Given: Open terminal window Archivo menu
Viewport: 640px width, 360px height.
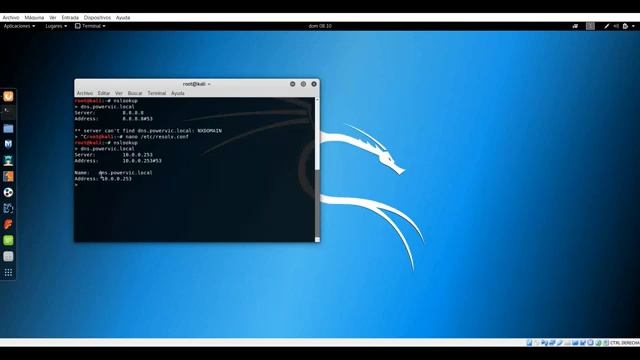Looking at the screenshot, I should (x=85, y=93).
